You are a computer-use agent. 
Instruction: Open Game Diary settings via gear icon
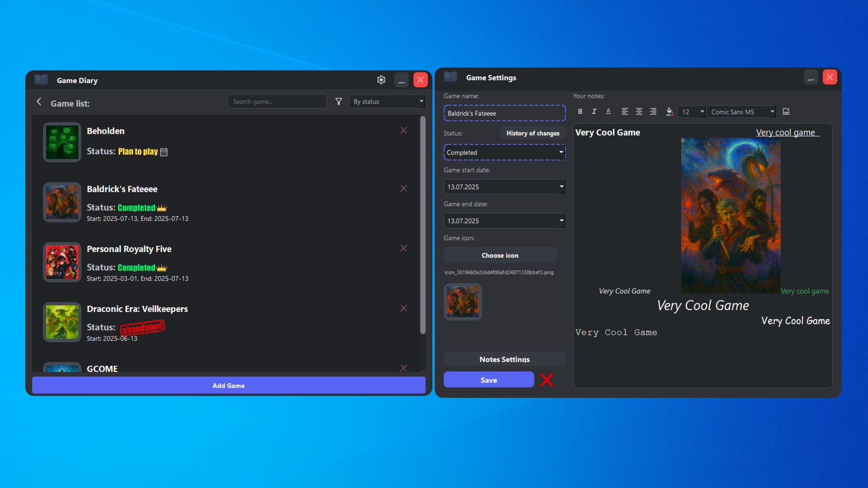point(381,80)
